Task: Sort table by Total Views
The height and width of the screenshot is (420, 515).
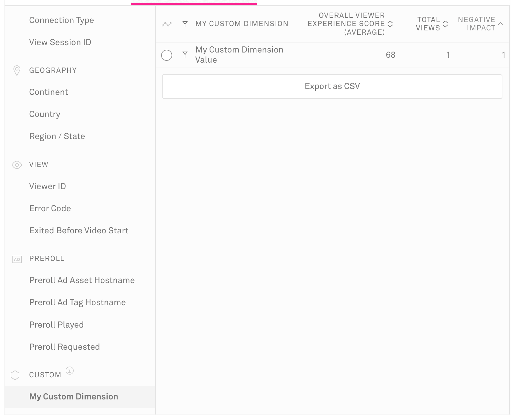Action: tap(445, 24)
